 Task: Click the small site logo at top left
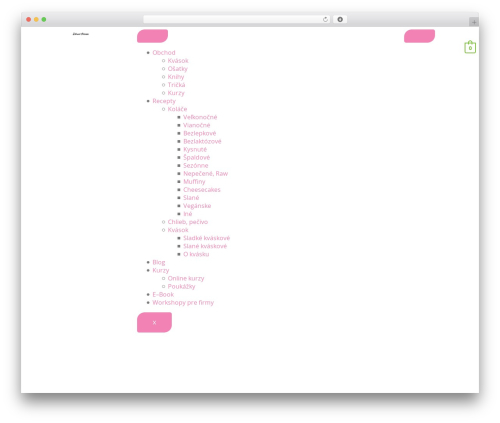click(81, 34)
